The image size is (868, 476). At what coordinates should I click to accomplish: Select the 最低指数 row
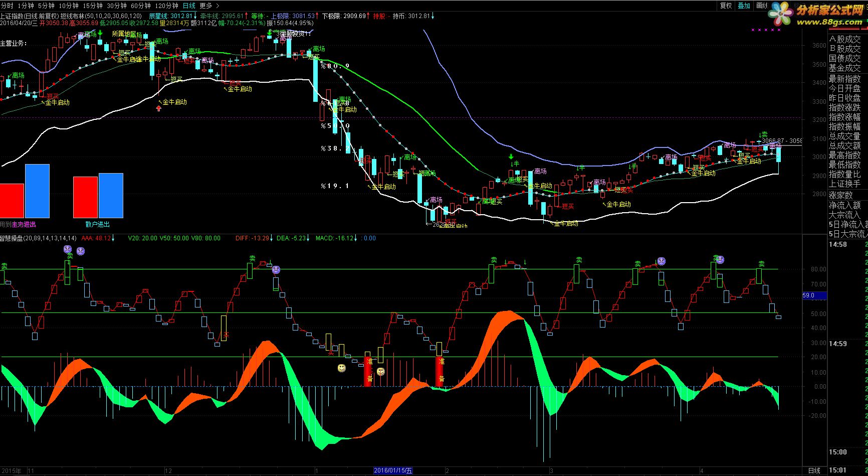pyautogui.click(x=845, y=165)
